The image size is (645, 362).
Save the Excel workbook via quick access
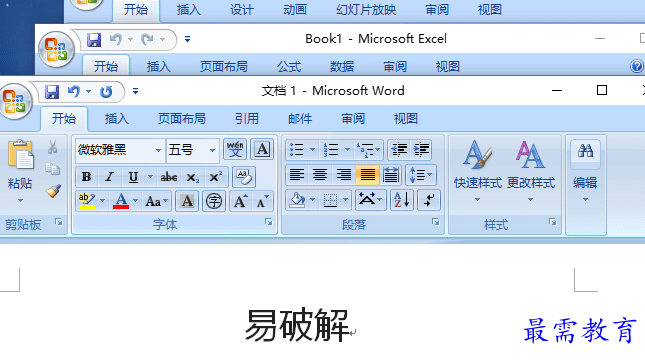click(x=94, y=39)
